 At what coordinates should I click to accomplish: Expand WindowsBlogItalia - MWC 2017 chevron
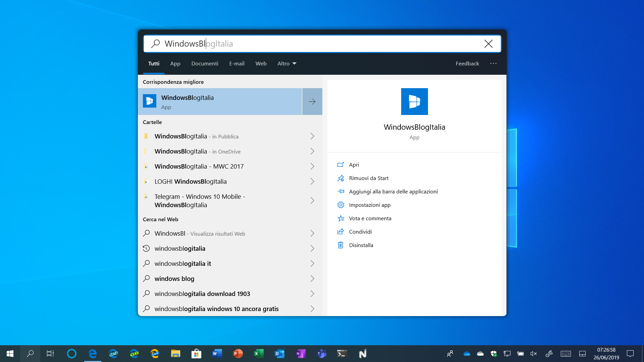coord(312,166)
